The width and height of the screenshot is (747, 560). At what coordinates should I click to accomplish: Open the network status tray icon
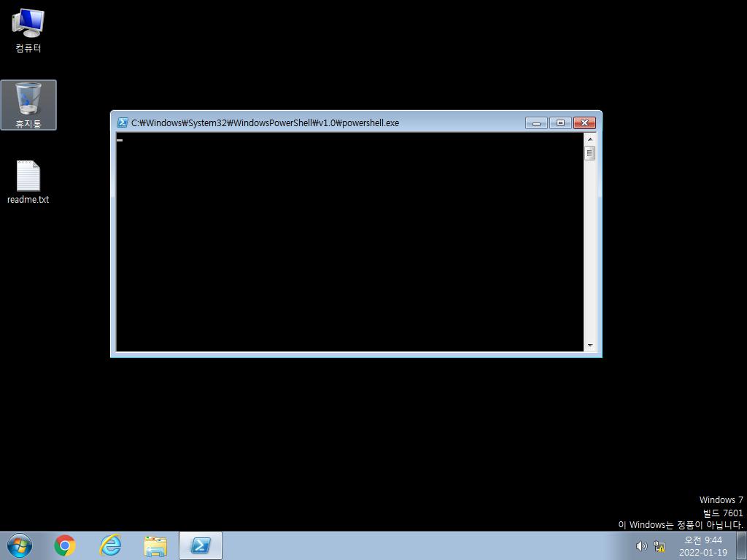tap(659, 546)
